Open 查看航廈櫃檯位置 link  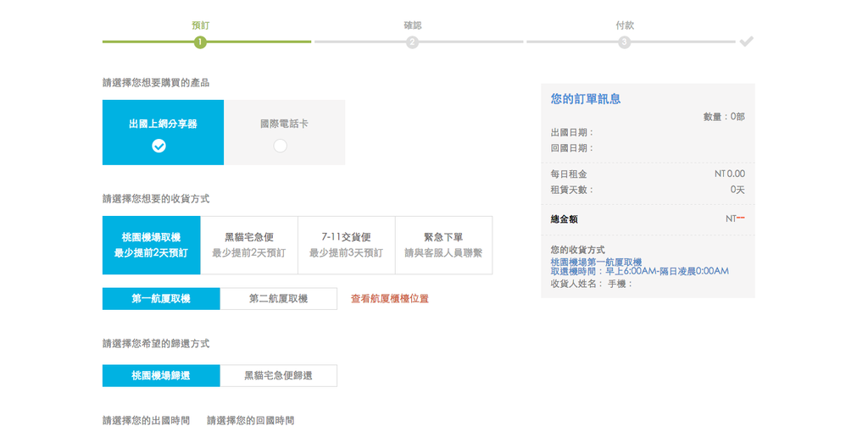pos(390,299)
